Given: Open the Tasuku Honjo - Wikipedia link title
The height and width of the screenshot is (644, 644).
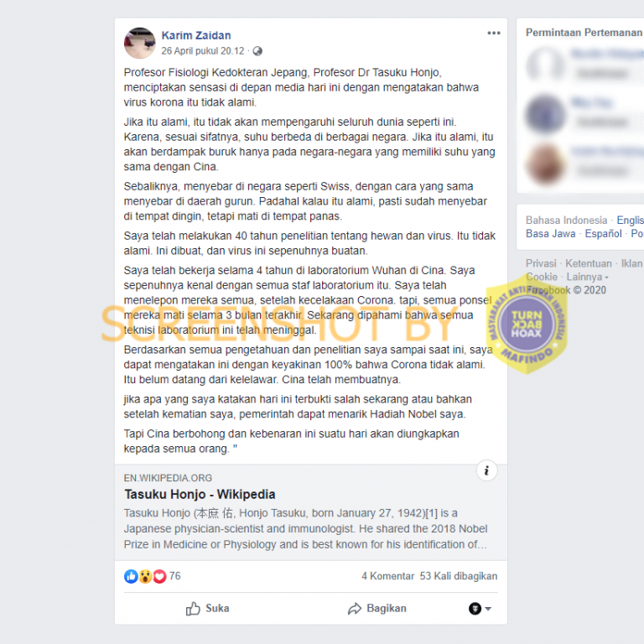Looking at the screenshot, I should point(200,494).
